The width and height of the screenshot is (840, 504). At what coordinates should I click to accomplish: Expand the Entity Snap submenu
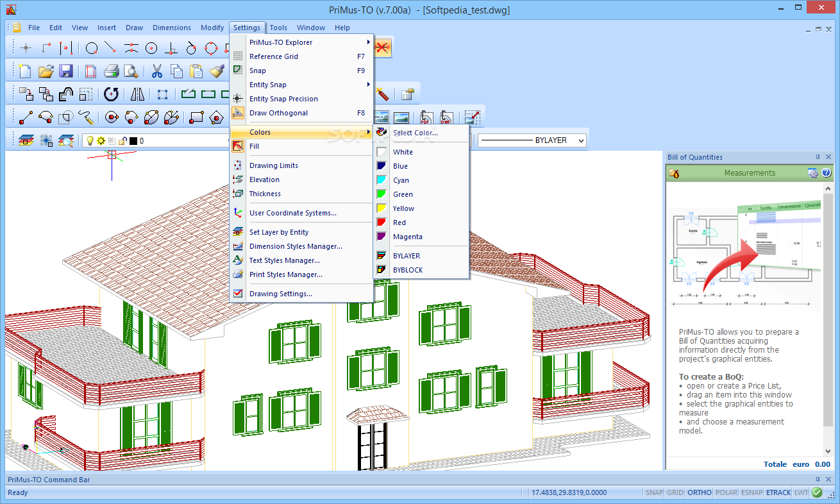[x=301, y=85]
